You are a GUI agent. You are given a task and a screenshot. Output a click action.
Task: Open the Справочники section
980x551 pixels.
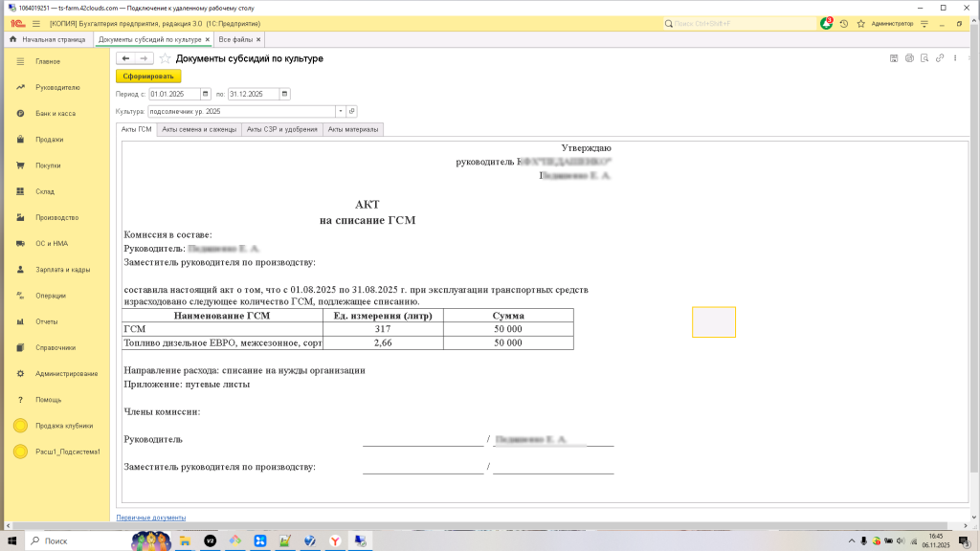pyautogui.click(x=56, y=347)
